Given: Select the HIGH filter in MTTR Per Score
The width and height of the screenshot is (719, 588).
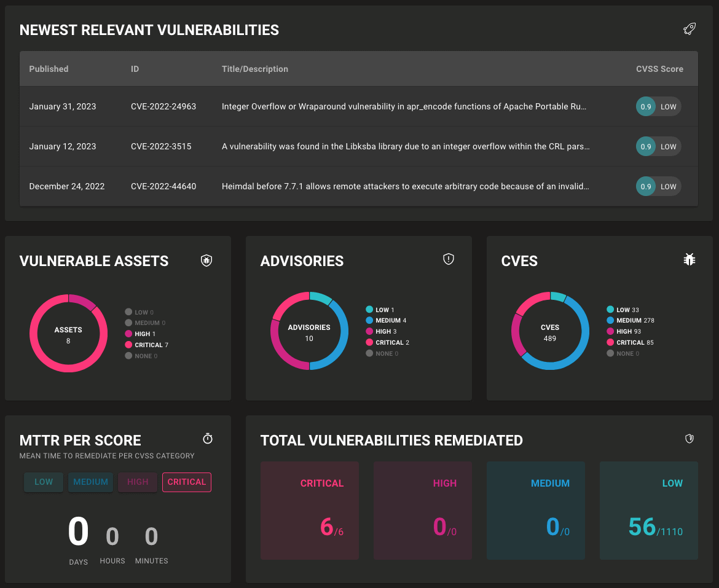Looking at the screenshot, I should click(x=137, y=482).
